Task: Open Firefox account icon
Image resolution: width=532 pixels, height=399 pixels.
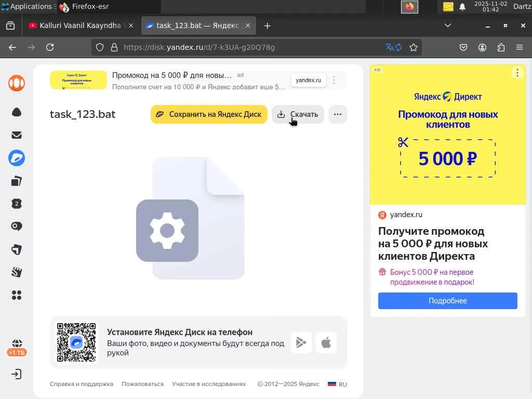Action: pyautogui.click(x=482, y=47)
